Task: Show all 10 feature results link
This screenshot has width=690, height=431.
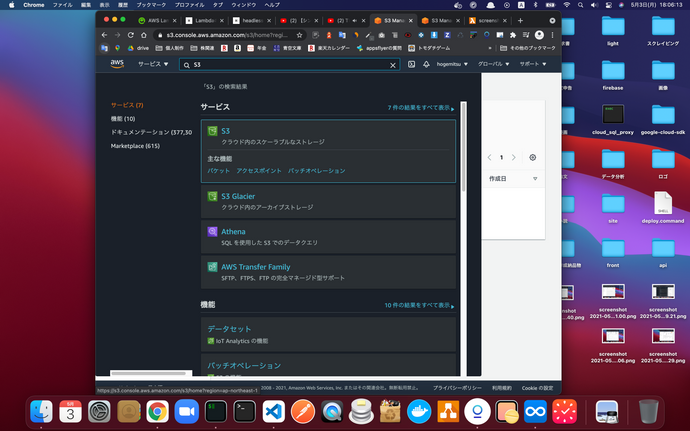Action: click(x=419, y=306)
